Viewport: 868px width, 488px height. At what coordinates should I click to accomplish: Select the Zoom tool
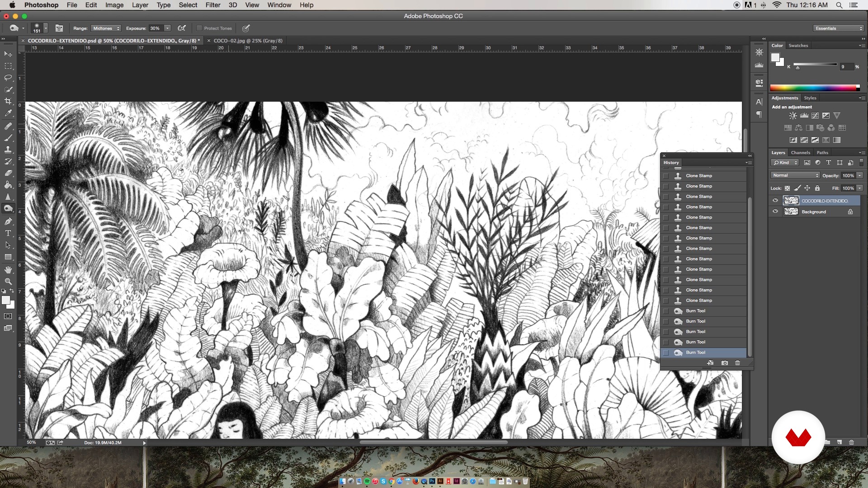pos(8,282)
